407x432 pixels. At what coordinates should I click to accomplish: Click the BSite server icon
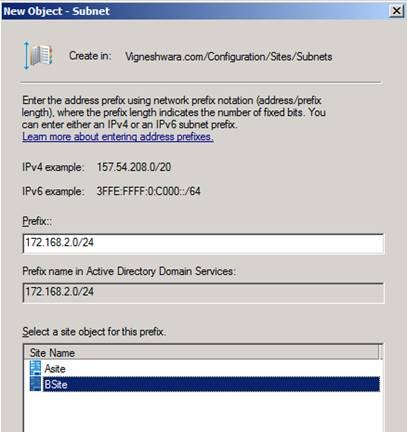(35, 384)
